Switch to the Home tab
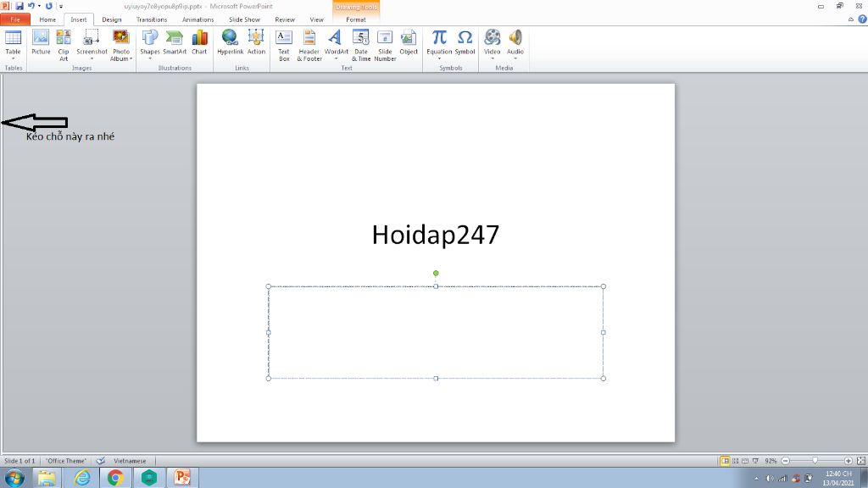 coord(47,19)
